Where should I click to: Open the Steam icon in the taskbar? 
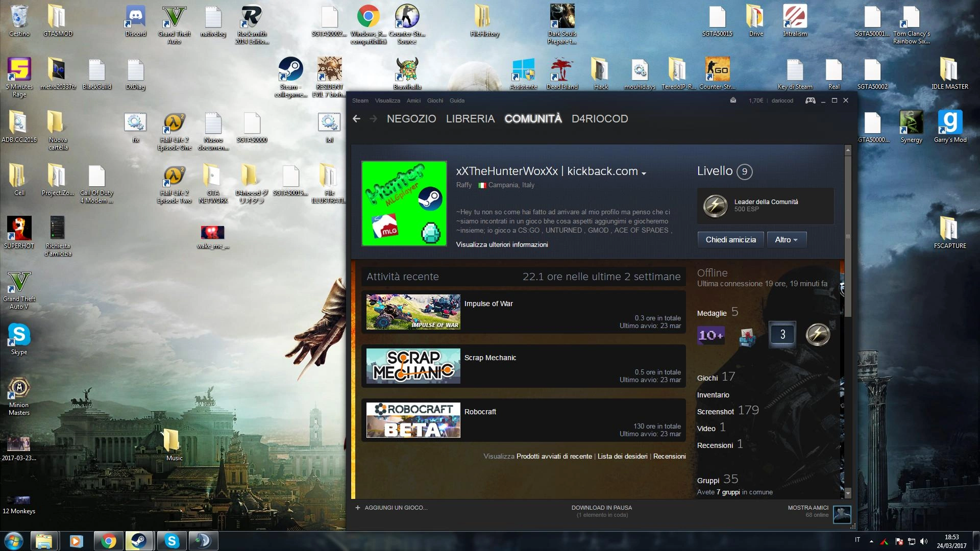(x=139, y=541)
